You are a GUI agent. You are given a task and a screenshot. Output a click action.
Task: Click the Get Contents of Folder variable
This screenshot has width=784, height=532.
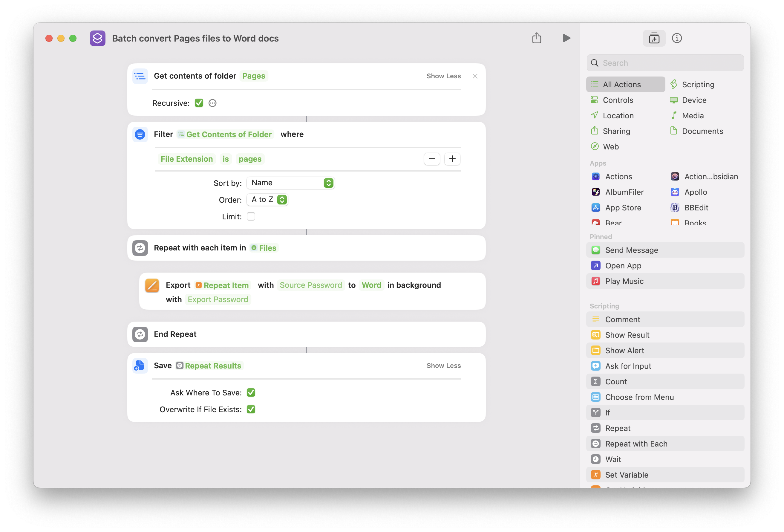(225, 134)
